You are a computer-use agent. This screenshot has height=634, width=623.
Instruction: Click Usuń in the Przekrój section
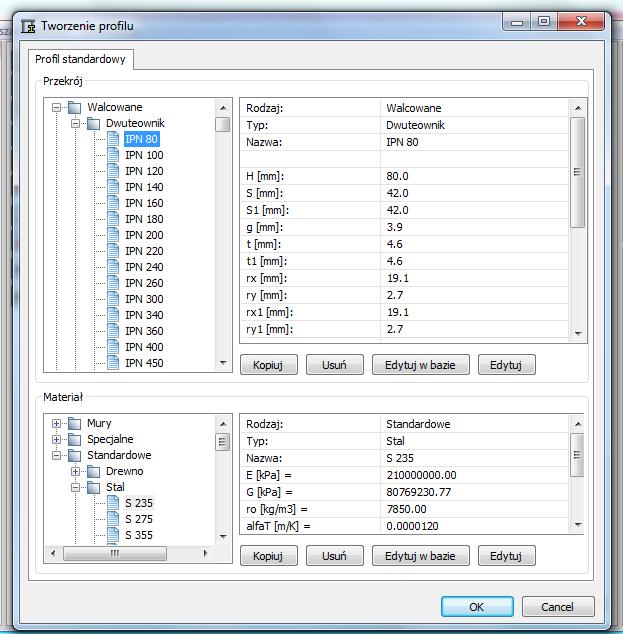click(x=334, y=365)
